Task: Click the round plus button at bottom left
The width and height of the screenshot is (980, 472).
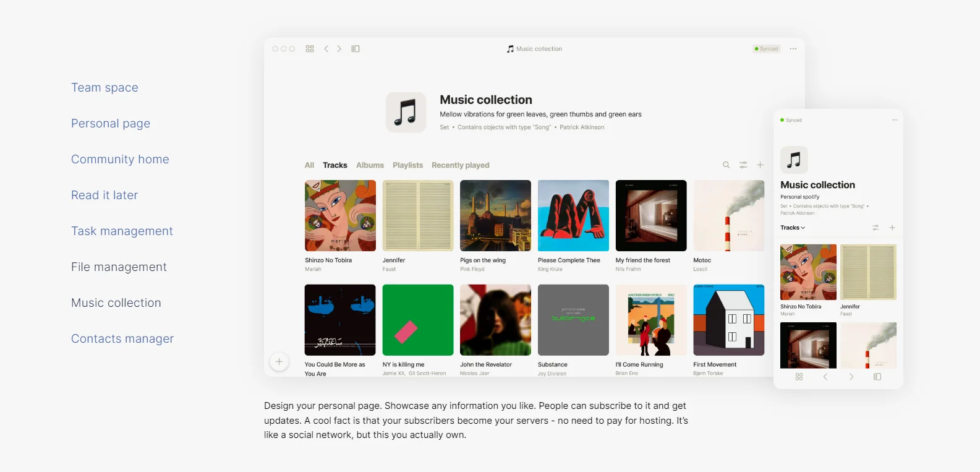Action: click(x=279, y=361)
